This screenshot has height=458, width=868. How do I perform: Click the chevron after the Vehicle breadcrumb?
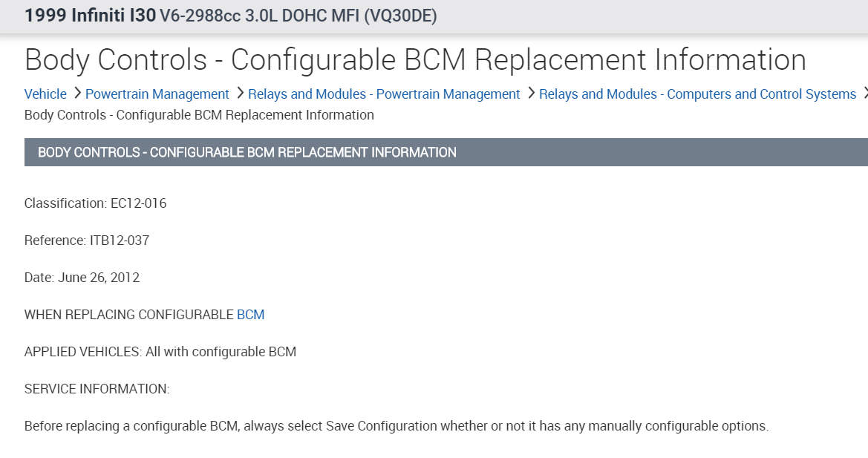tap(76, 94)
